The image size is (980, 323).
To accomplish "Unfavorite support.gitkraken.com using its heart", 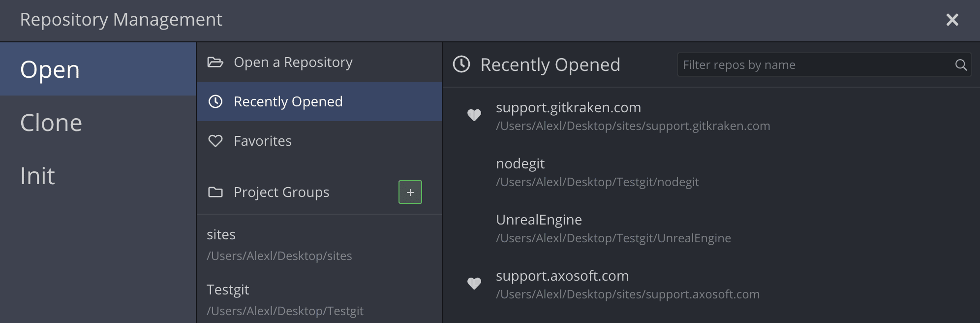I will (474, 115).
